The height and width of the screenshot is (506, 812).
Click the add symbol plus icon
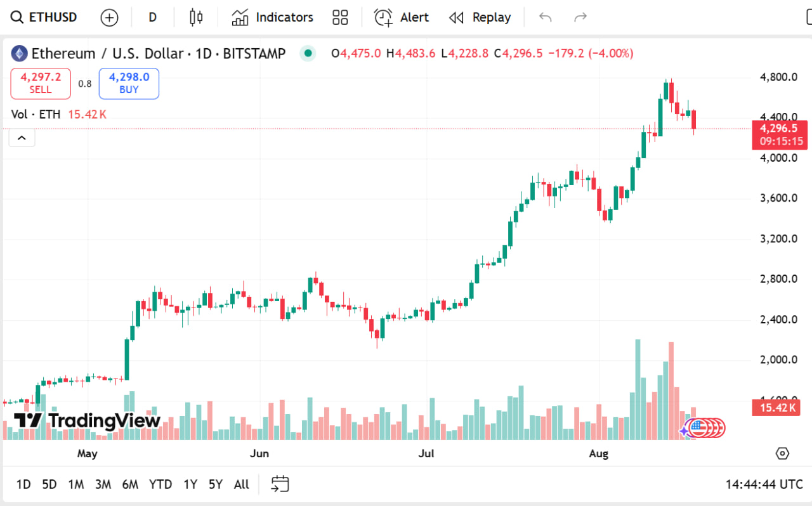[x=110, y=18]
